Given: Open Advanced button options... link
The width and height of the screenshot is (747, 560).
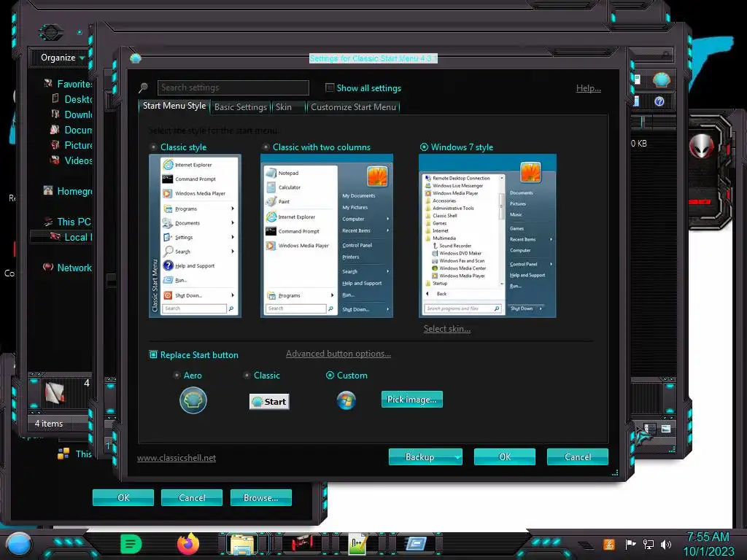Looking at the screenshot, I should [338, 354].
